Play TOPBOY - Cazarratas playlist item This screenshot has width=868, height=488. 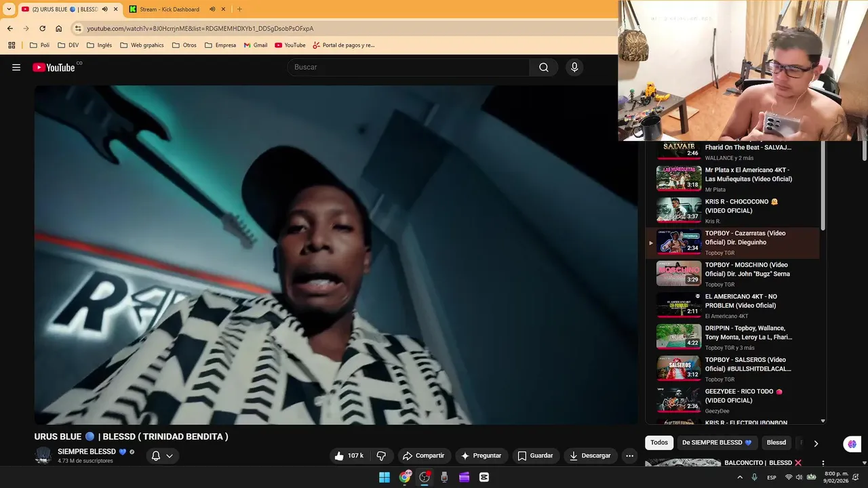point(732,243)
